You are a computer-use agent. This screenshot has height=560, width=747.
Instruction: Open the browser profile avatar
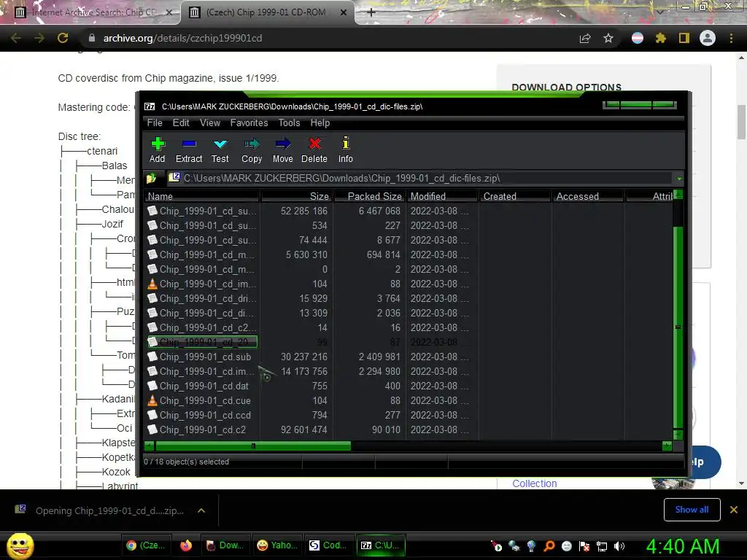click(x=708, y=38)
